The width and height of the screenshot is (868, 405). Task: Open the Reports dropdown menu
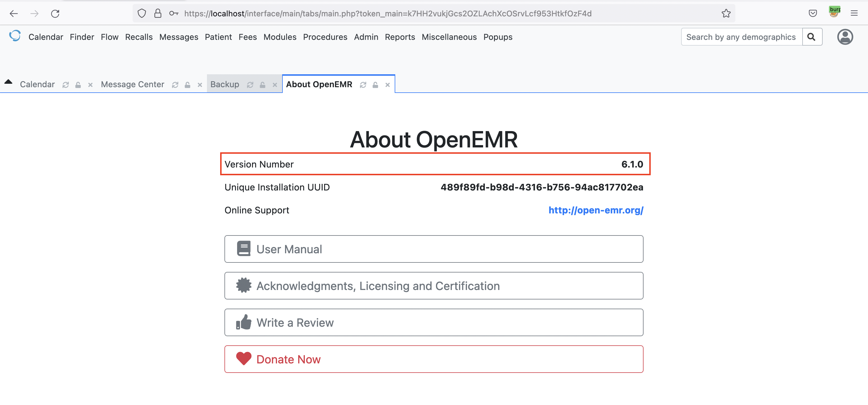[400, 37]
